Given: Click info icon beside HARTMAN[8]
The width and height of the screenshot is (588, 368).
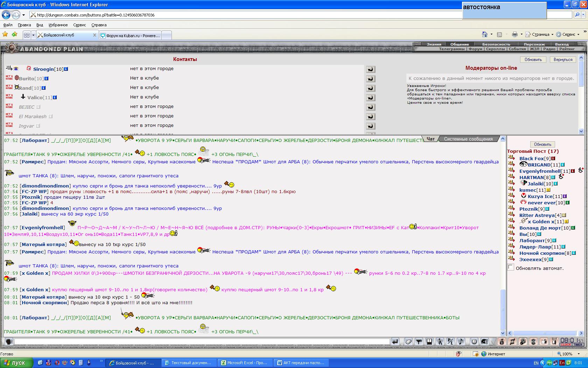Looking at the screenshot, I should (x=553, y=177).
